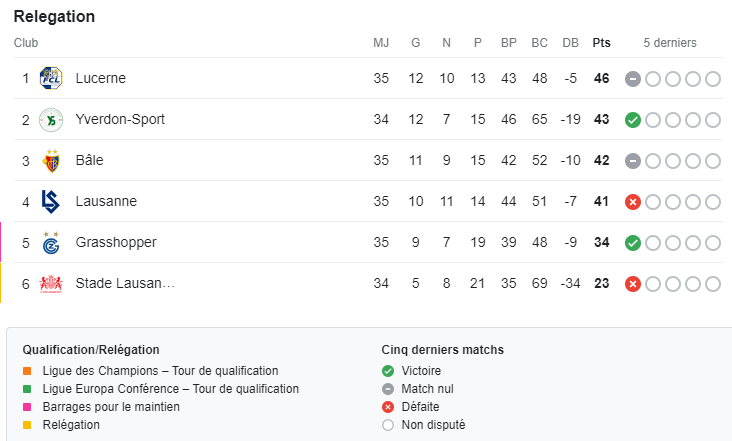Click Yverdon-Sport's green victory icon
This screenshot has width=732, height=441.
pos(633,120)
